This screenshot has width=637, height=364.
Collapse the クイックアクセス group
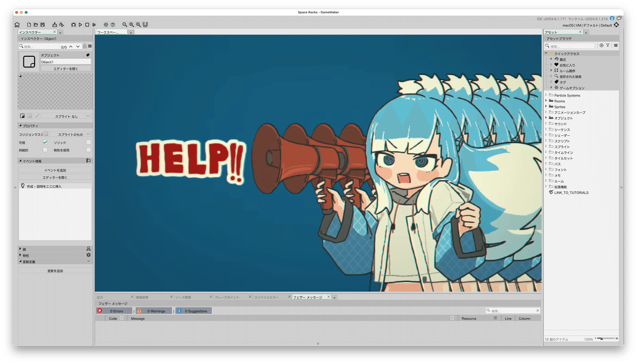pyautogui.click(x=546, y=54)
